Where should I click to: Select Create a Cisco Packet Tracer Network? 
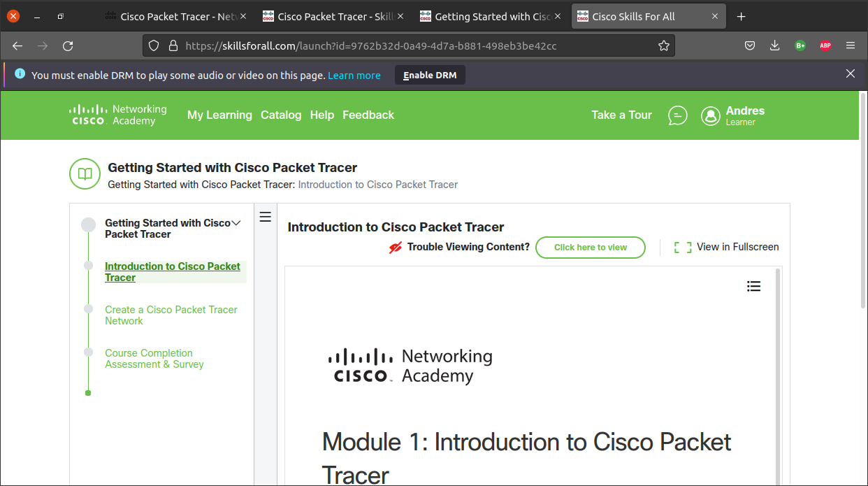tap(171, 315)
